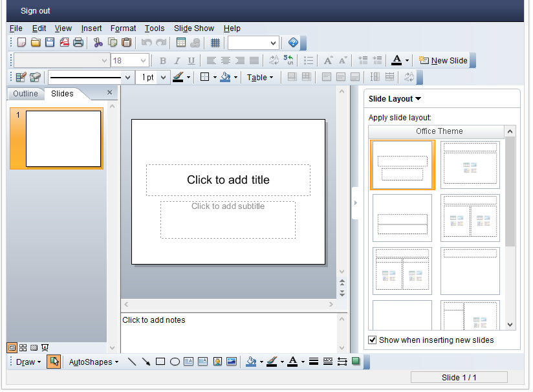The width and height of the screenshot is (533, 392).
Task: Switch to the Outline tab
Action: 25,94
